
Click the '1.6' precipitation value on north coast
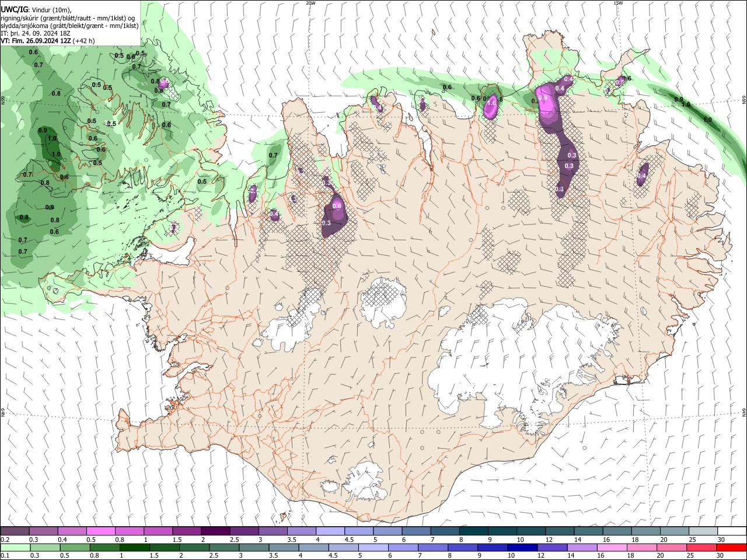click(x=492, y=103)
